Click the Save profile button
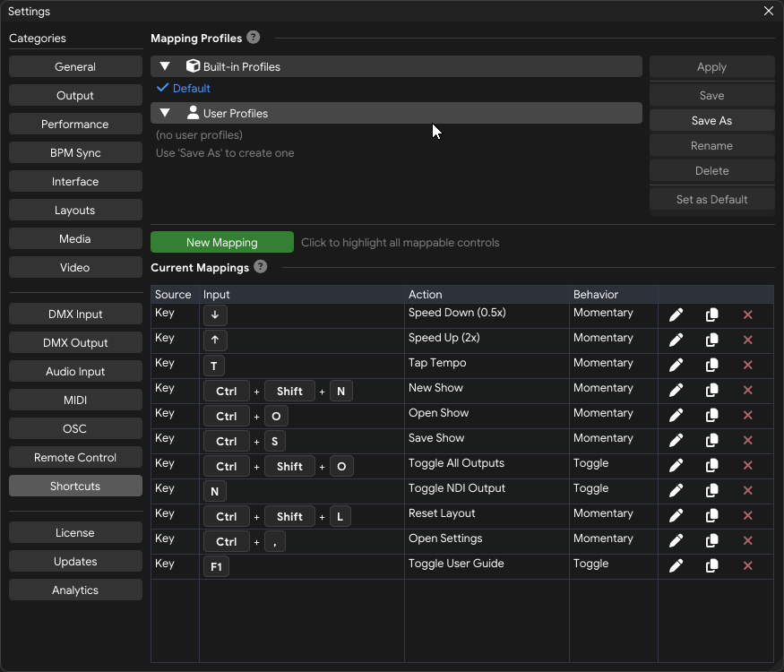Image resolution: width=784 pixels, height=672 pixels. [x=711, y=95]
